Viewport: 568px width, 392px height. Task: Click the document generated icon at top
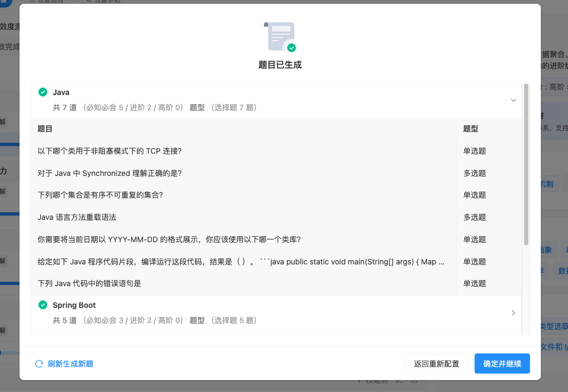(280, 36)
